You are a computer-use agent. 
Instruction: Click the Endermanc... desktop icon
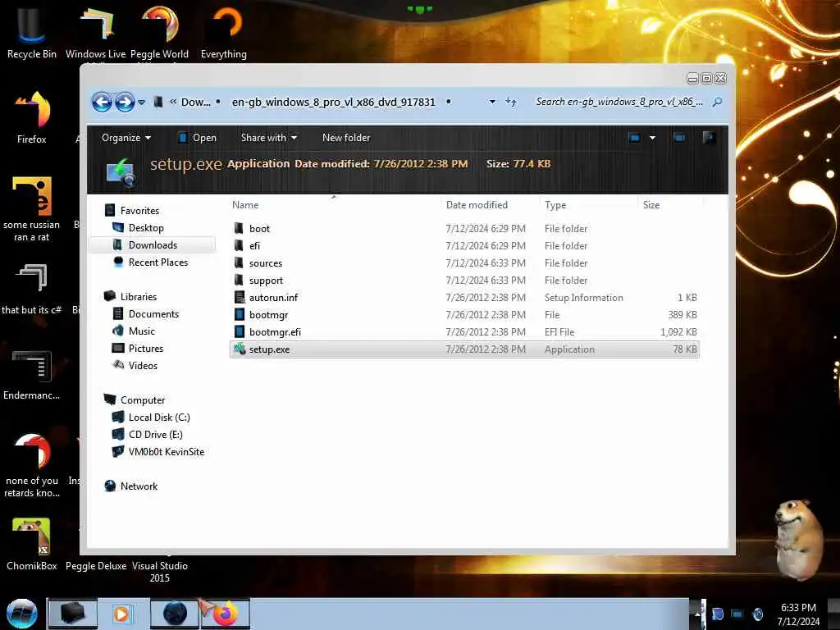click(32, 374)
